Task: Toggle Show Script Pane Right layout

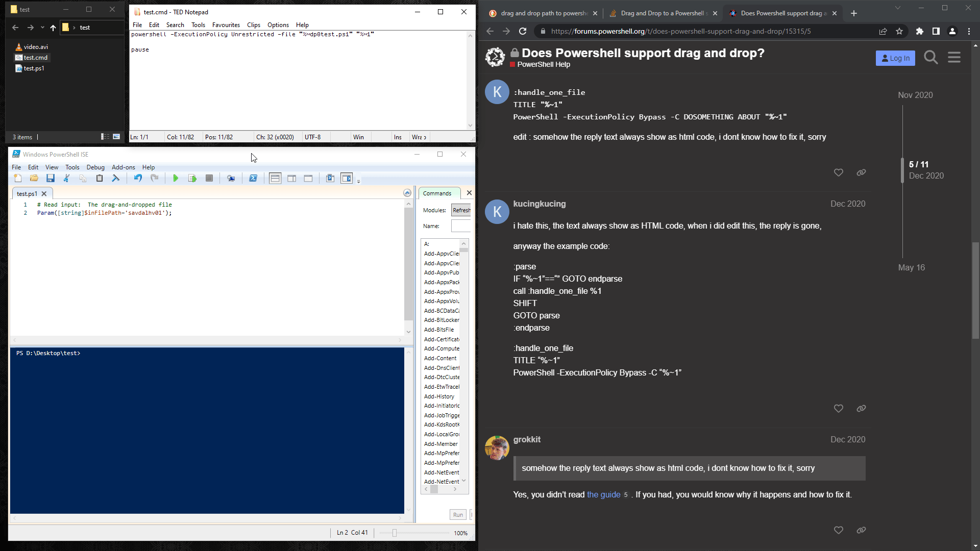Action: click(291, 178)
